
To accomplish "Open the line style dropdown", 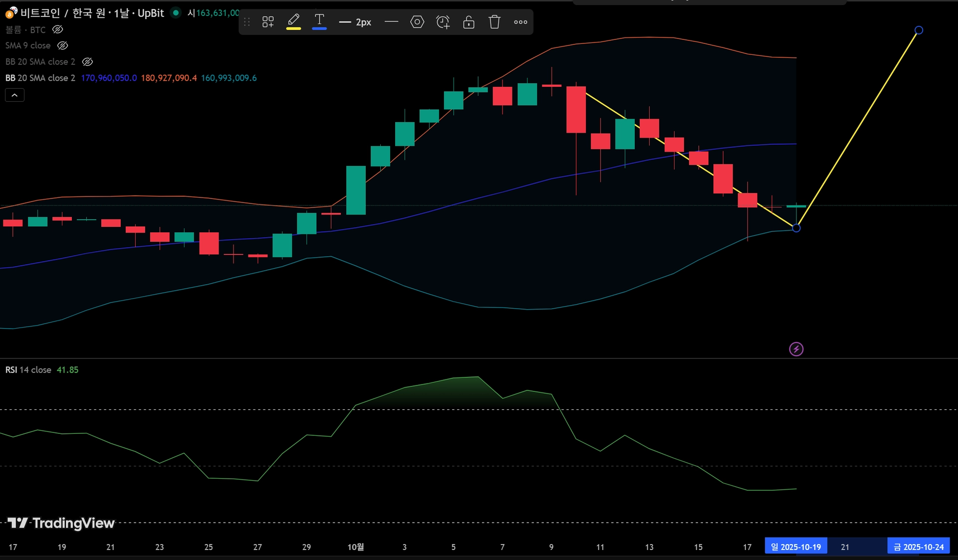I will pyautogui.click(x=391, y=22).
